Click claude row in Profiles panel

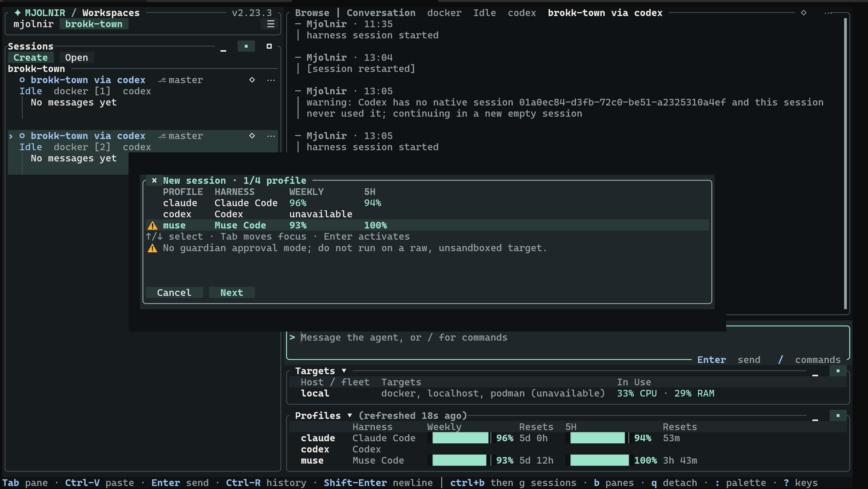click(x=567, y=438)
